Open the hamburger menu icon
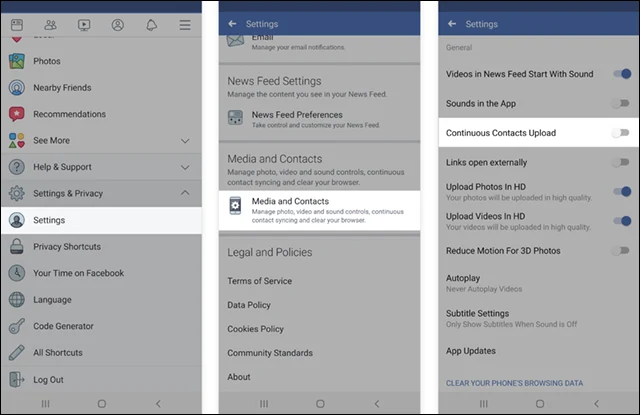The image size is (640, 415). pyautogui.click(x=185, y=25)
